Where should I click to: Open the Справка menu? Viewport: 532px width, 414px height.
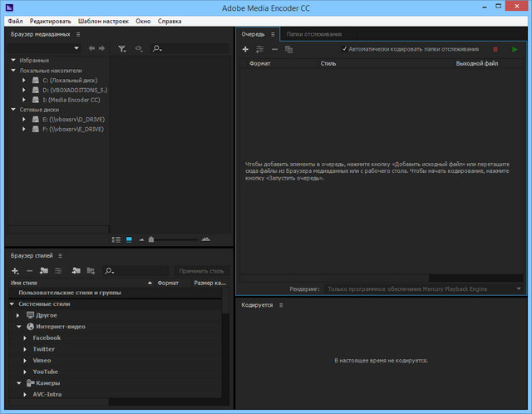point(170,22)
